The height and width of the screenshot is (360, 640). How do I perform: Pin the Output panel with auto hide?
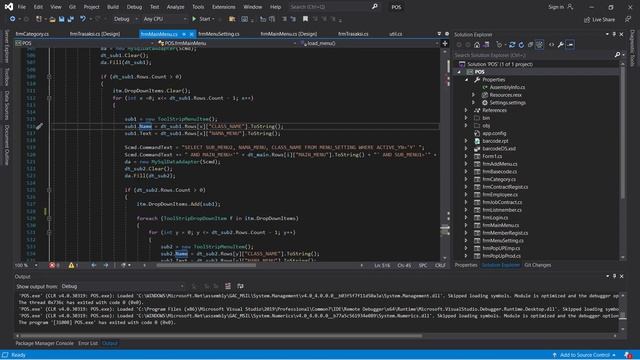(x=614, y=276)
